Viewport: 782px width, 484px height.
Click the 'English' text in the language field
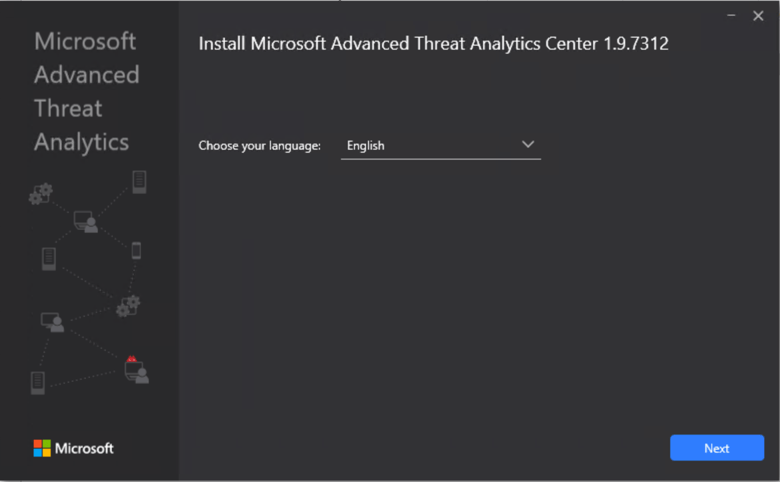[365, 146]
